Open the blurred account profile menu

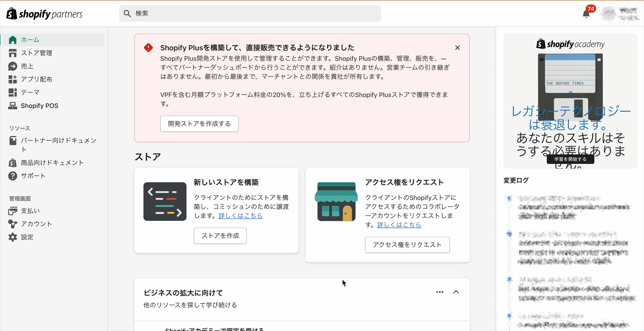(x=621, y=14)
